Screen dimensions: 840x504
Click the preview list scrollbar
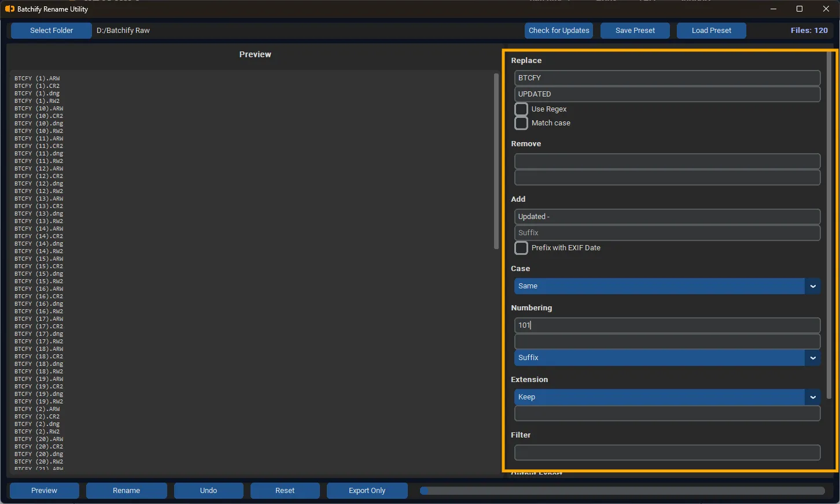(x=496, y=162)
